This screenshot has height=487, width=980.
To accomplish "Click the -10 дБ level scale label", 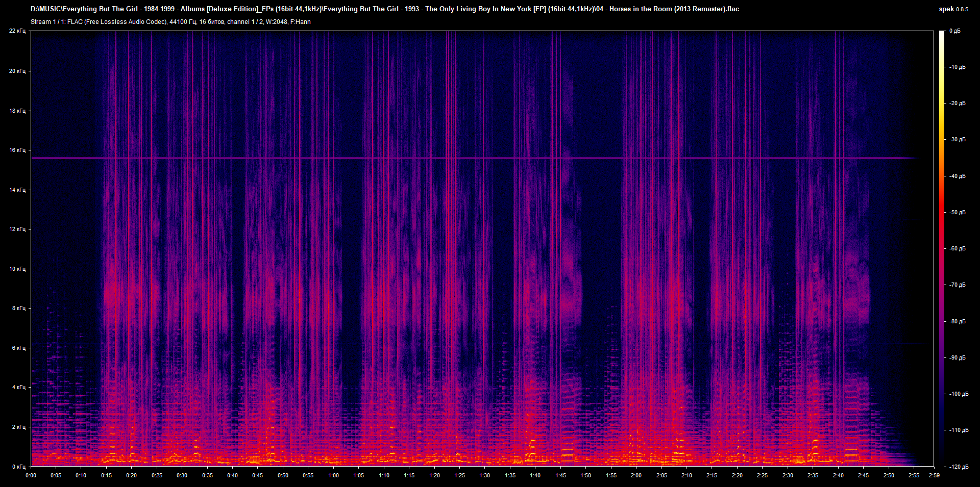I will click(x=957, y=67).
